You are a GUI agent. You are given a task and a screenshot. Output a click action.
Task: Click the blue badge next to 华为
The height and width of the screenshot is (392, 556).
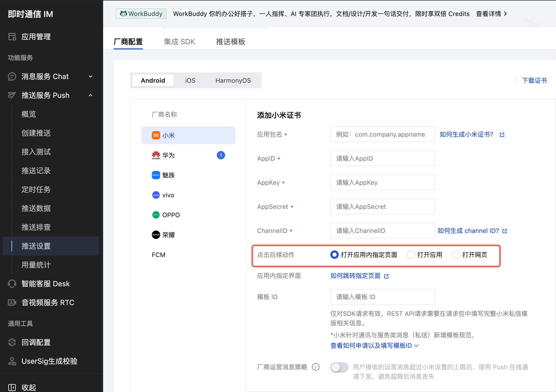[x=221, y=155]
